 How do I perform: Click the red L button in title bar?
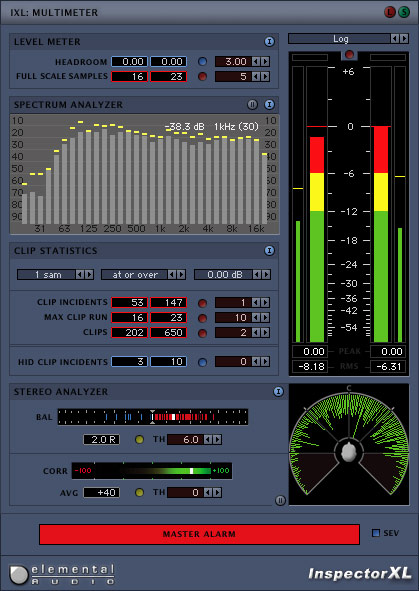point(390,12)
